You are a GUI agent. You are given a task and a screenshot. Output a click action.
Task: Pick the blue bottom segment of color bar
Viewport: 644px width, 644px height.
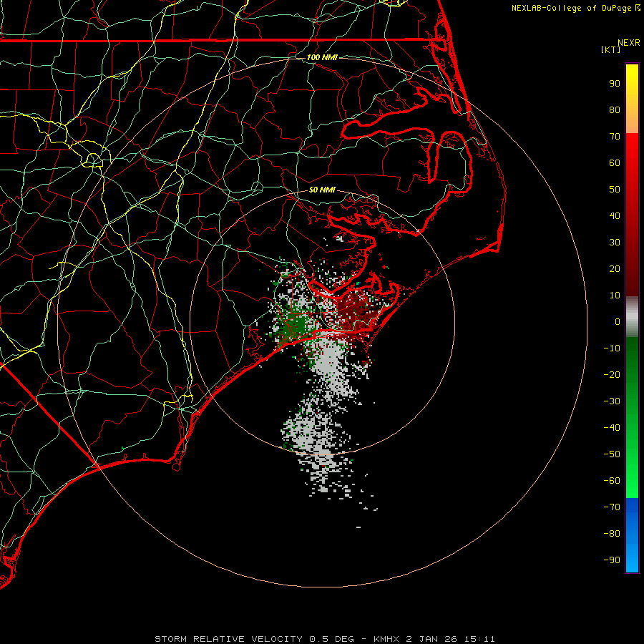632,535
